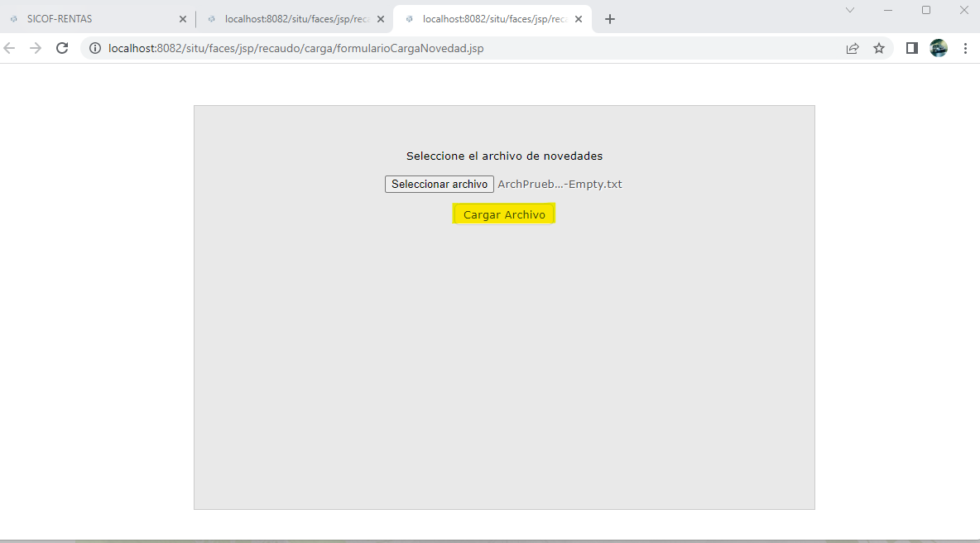980x543 pixels.
Task: Click the address bar URL
Action: click(x=295, y=48)
